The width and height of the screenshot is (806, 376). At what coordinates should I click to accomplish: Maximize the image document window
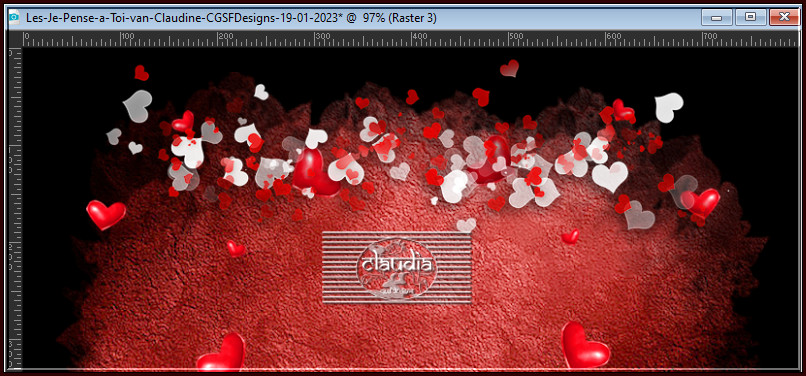(750, 17)
